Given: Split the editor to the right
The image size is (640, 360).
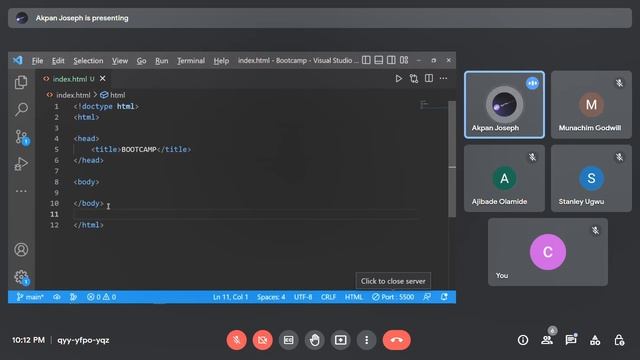Looking at the screenshot, I should [429, 78].
